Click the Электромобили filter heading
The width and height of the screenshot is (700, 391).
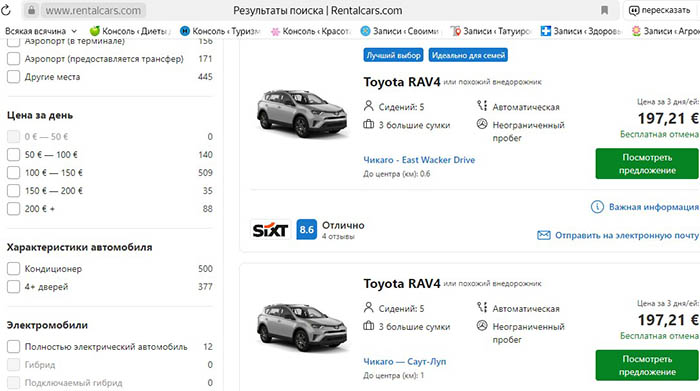pyautogui.click(x=47, y=325)
